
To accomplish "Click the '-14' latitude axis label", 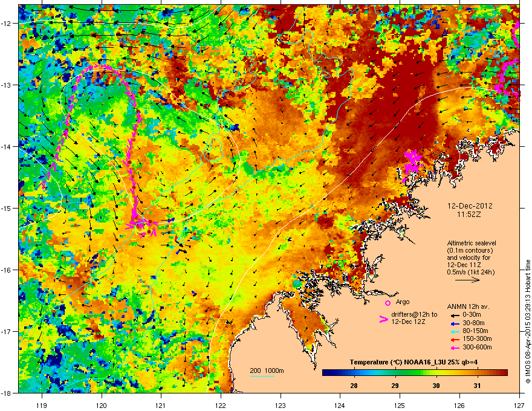I will point(7,146).
